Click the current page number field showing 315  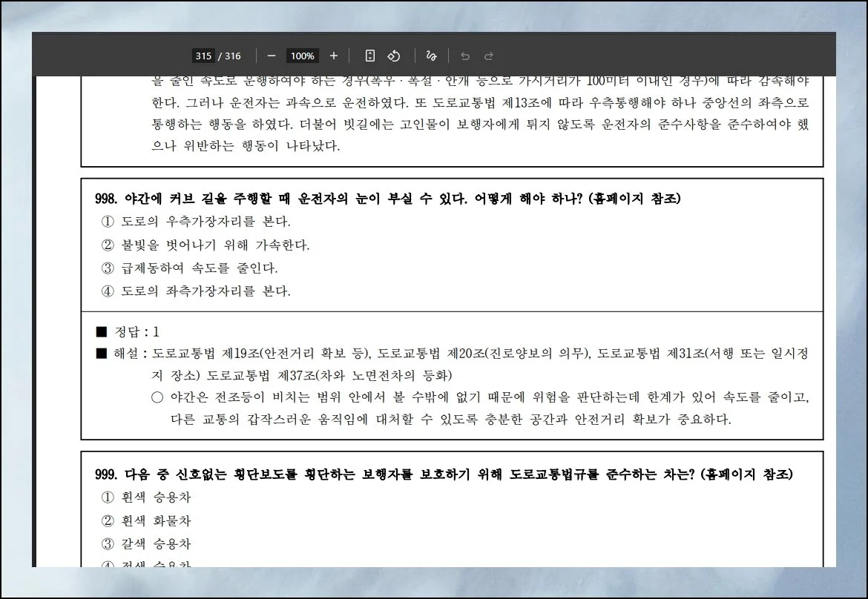point(203,56)
